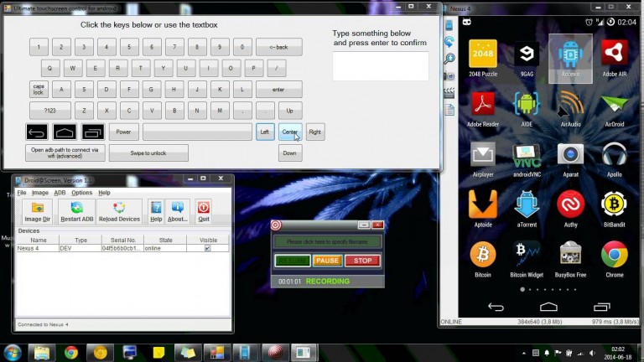This screenshot has height=362, width=644.
Task: Switch keyboard with the ?123 key
Action: point(39,110)
